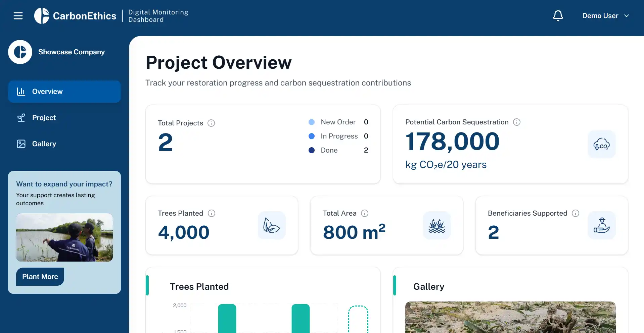Click the 'New Order' status label

338,122
